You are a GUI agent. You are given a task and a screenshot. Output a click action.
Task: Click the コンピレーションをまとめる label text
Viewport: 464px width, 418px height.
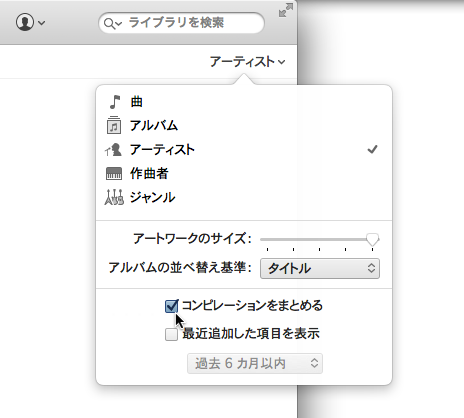252,306
